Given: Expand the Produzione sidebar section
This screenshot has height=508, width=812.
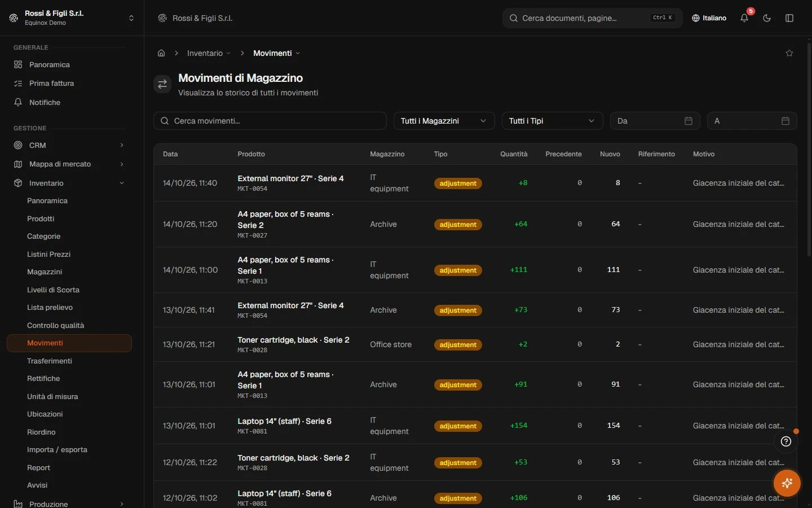Looking at the screenshot, I should tap(69, 503).
